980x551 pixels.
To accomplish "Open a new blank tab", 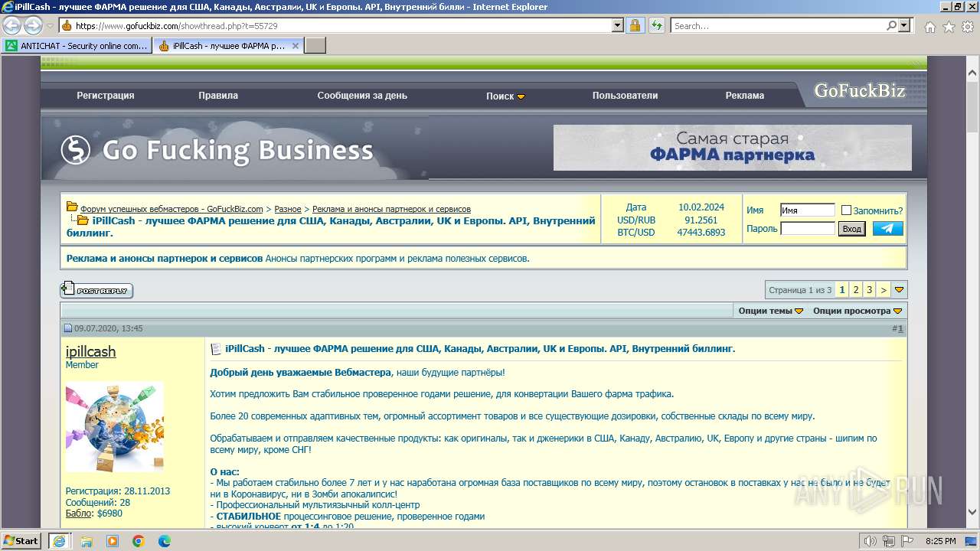I will coord(315,46).
